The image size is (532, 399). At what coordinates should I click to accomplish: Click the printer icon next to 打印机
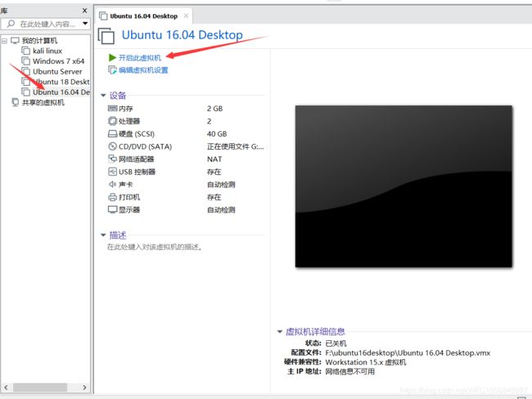[112, 197]
